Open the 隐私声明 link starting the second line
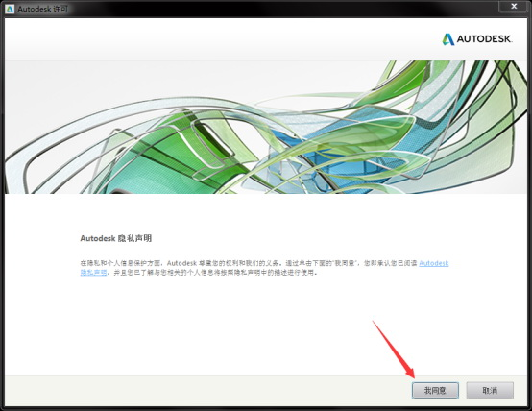Viewport: 532px width, 411px height. 94,272
